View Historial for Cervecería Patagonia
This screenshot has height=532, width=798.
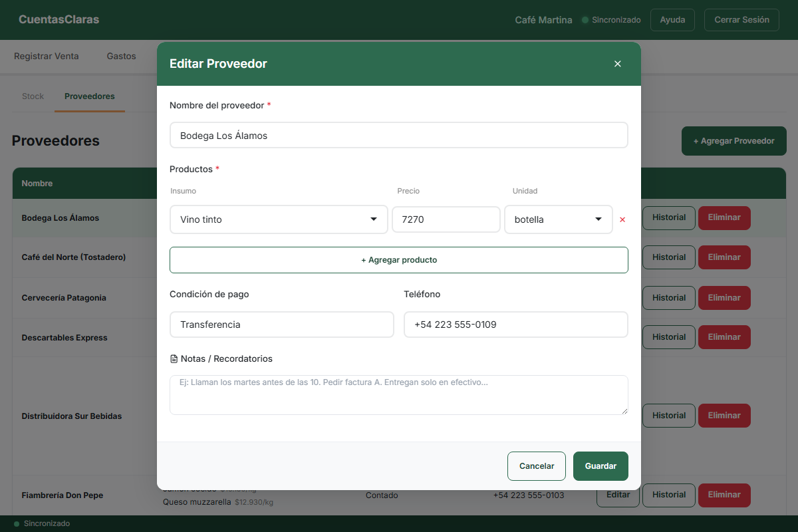[669, 298]
